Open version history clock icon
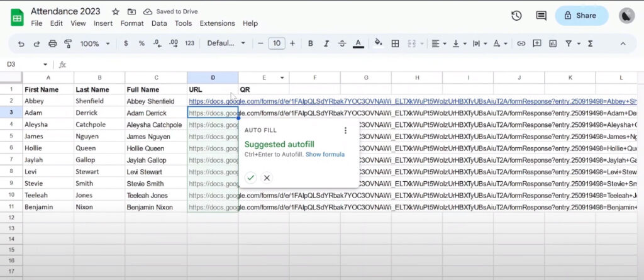Screen dimensions: 644x280 [x=516, y=16]
